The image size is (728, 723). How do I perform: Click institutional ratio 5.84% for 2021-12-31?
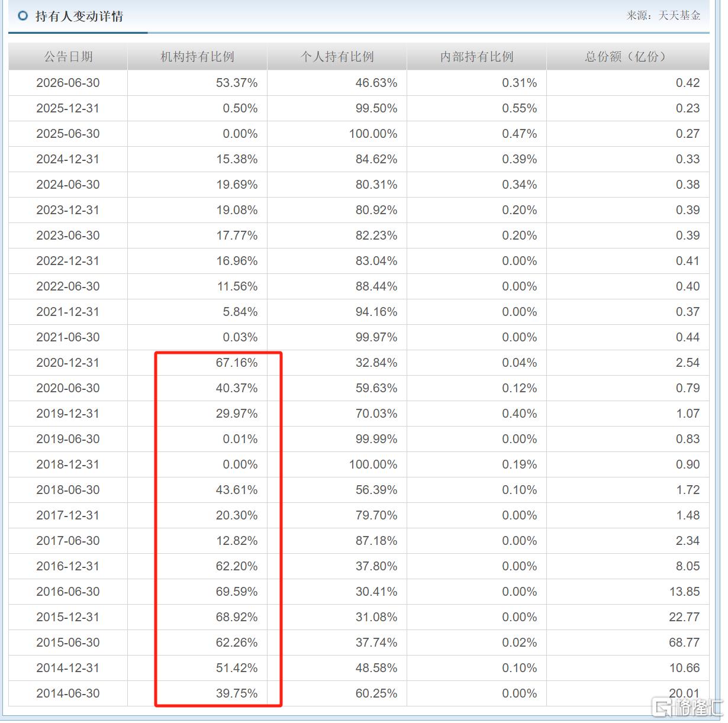pos(240,312)
